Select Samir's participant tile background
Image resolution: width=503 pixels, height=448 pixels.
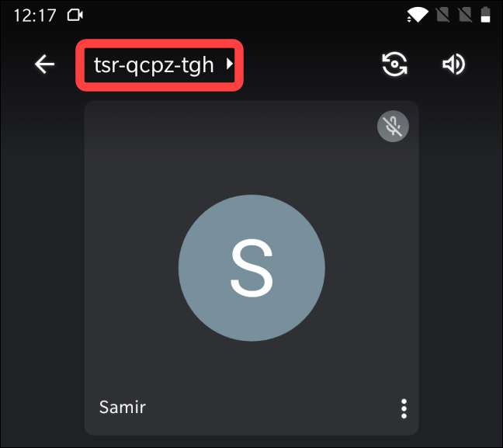[x=251, y=161]
